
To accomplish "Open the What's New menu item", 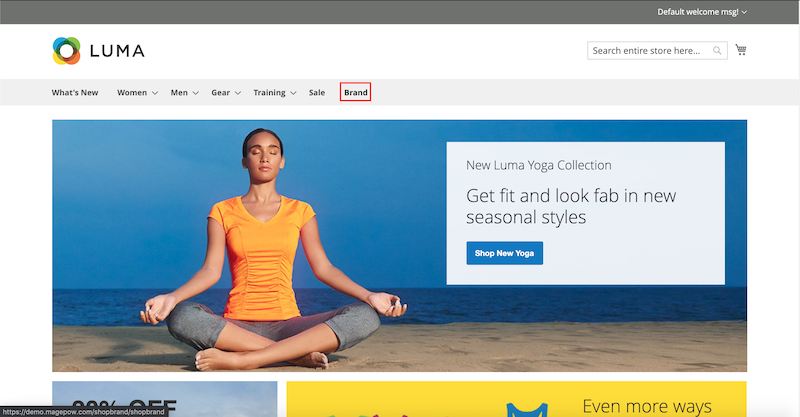I will pyautogui.click(x=75, y=93).
